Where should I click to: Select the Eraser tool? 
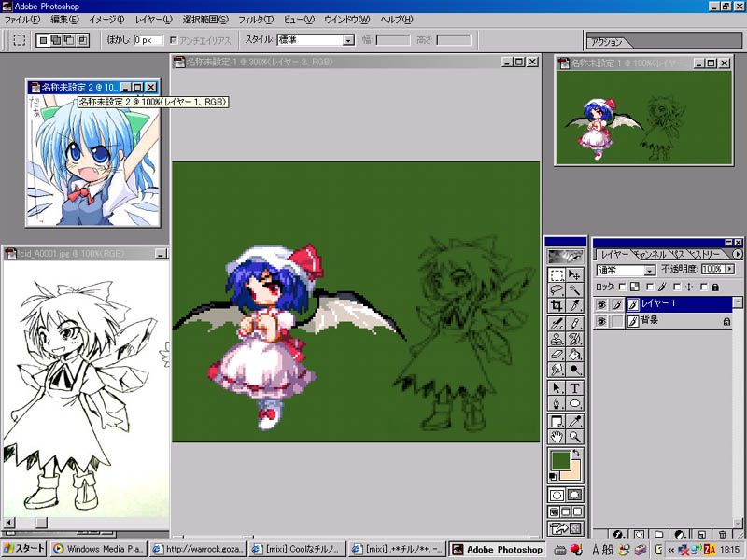coord(557,354)
